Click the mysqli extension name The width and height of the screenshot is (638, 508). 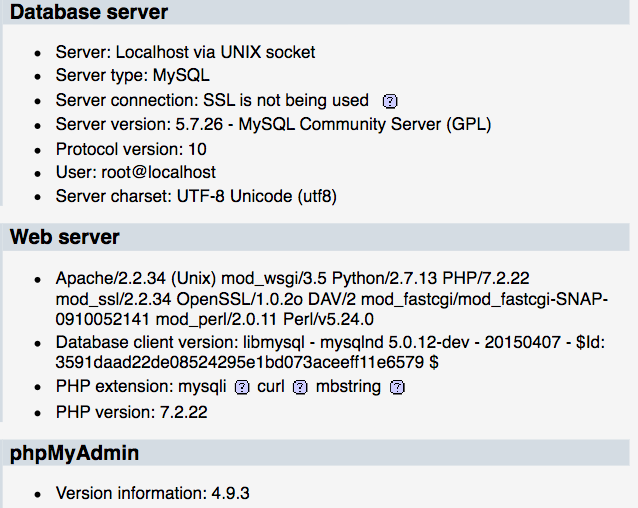(204, 386)
